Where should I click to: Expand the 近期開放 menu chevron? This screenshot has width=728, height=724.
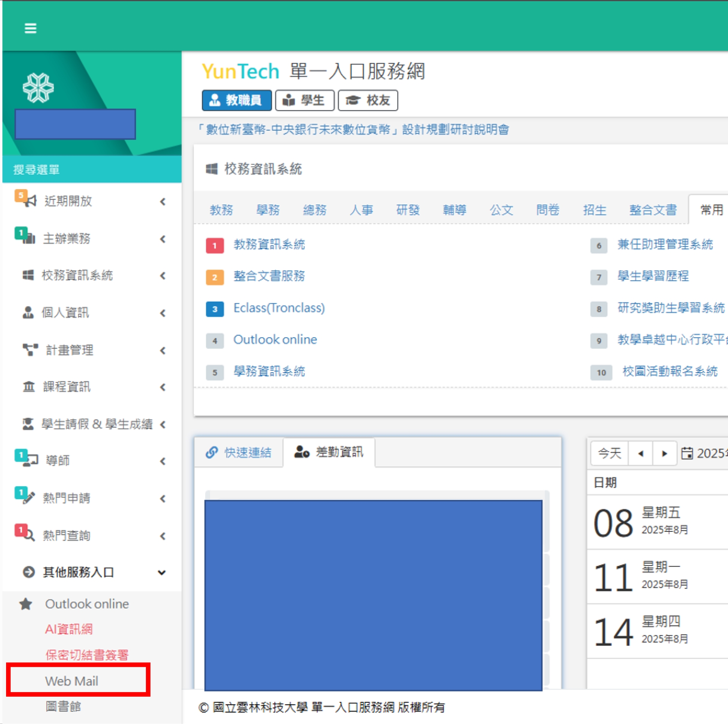[x=163, y=202]
